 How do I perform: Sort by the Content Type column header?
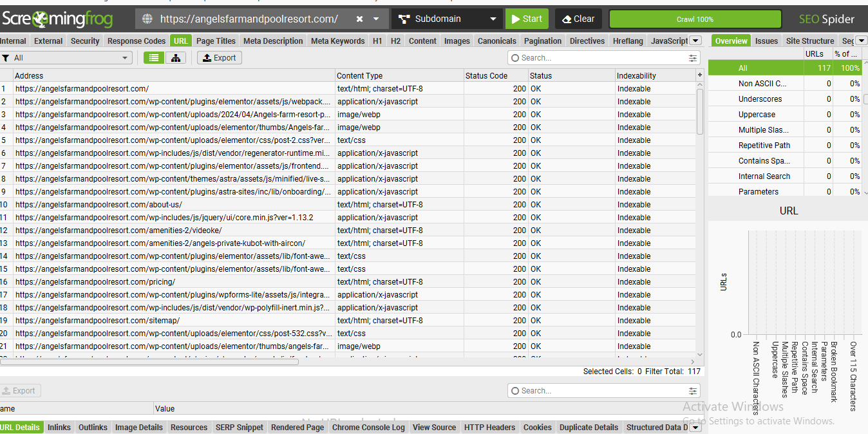coord(399,75)
